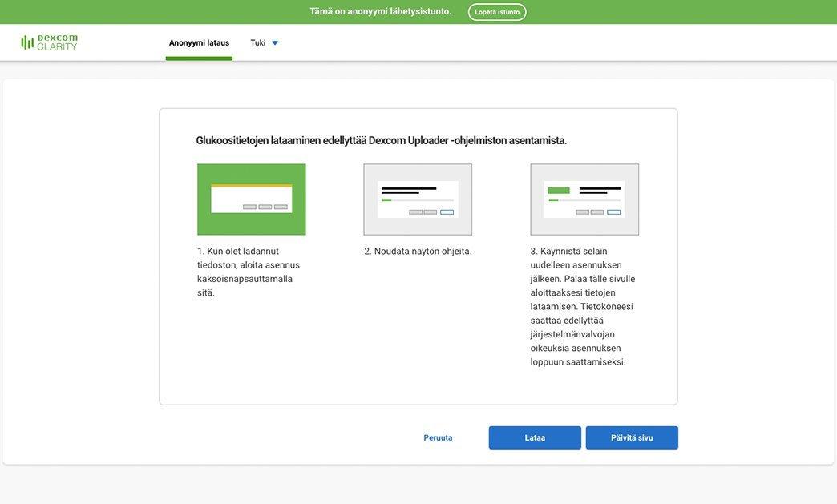Click the step 3 browser restart illustration
837x504 pixels.
[584, 200]
